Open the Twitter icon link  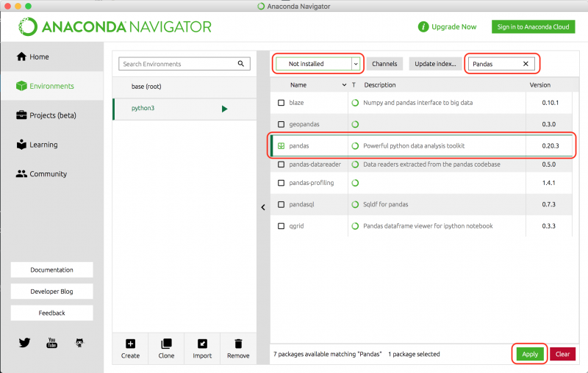click(24, 342)
